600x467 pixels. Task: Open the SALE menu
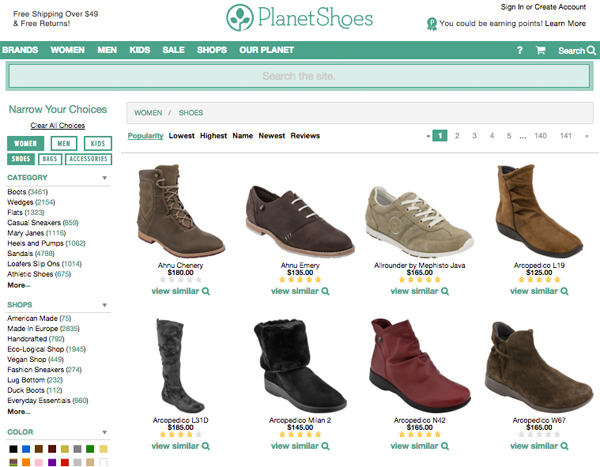click(x=173, y=50)
